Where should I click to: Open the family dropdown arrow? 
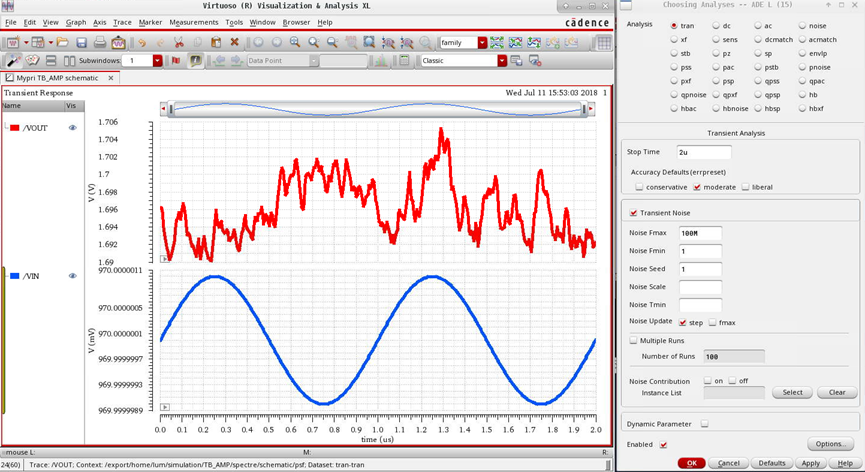pos(483,42)
